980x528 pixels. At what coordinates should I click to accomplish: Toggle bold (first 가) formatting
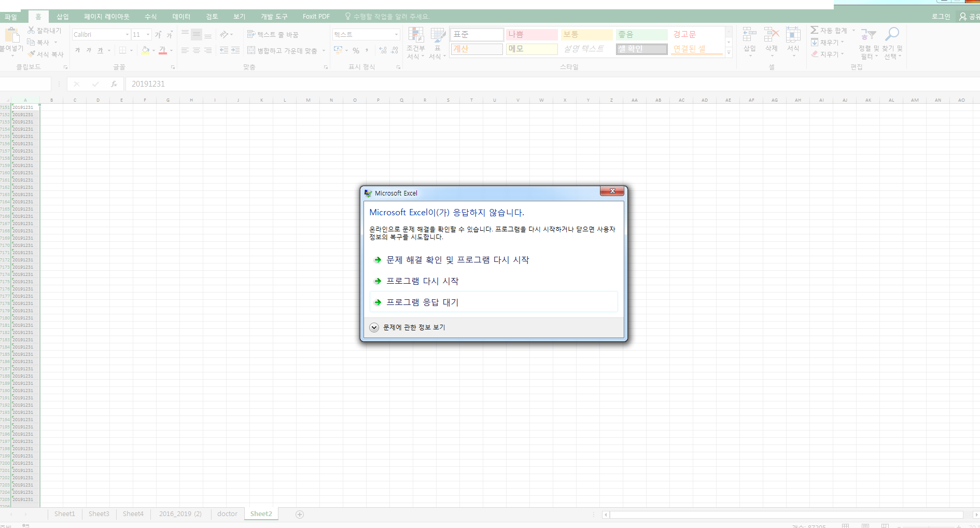pos(78,50)
